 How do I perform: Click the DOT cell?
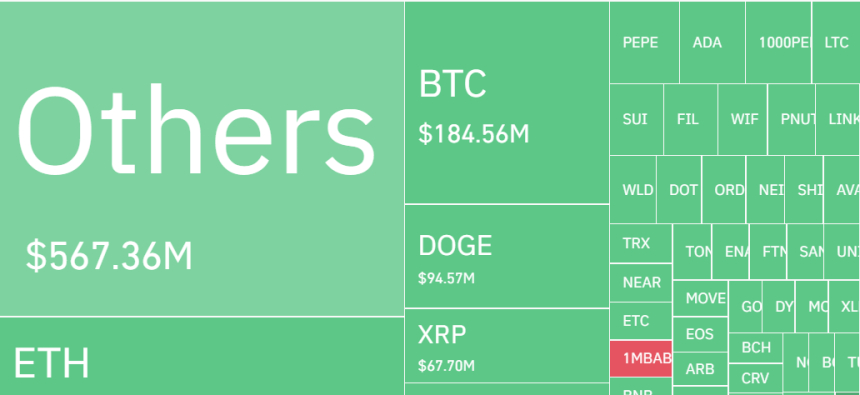point(679,189)
